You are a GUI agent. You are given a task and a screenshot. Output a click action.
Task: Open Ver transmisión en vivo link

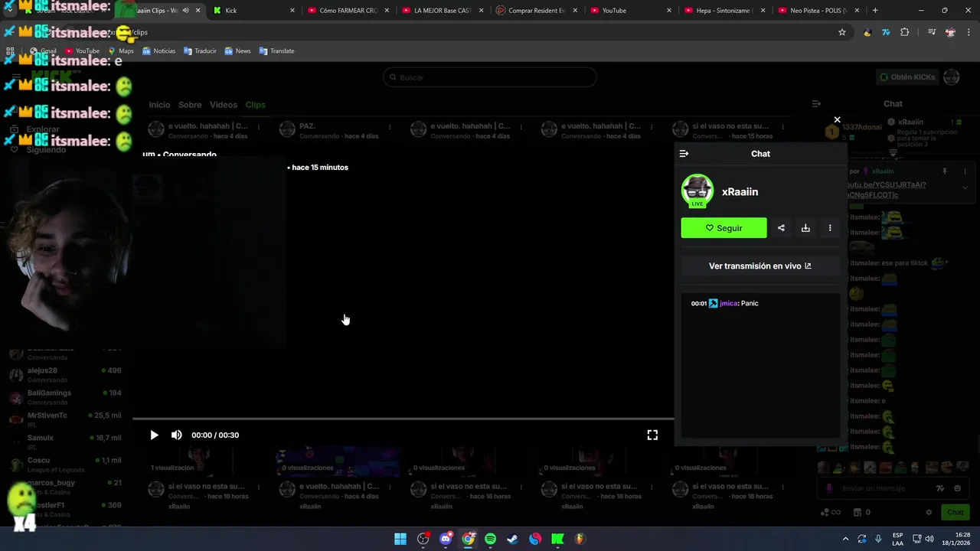(760, 266)
